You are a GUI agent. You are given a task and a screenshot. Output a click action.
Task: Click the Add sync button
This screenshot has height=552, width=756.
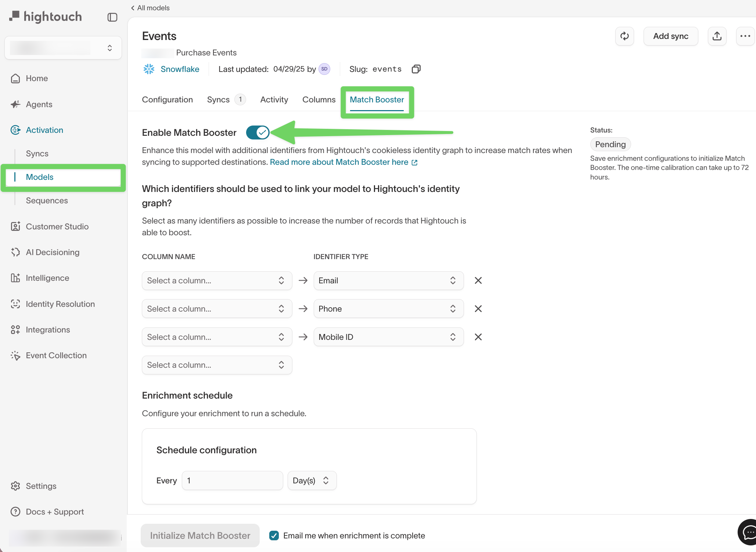[x=670, y=36]
